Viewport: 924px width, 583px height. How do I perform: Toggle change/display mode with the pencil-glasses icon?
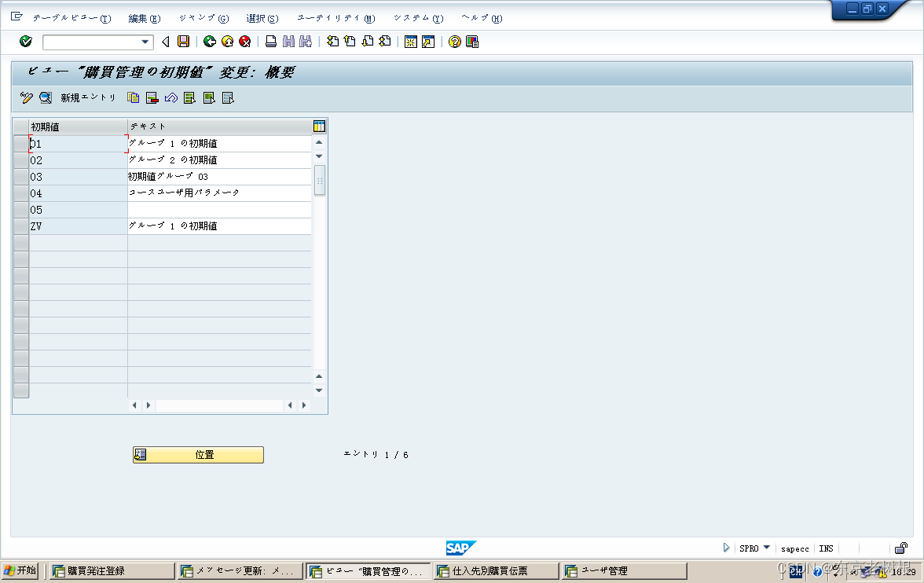click(26, 97)
